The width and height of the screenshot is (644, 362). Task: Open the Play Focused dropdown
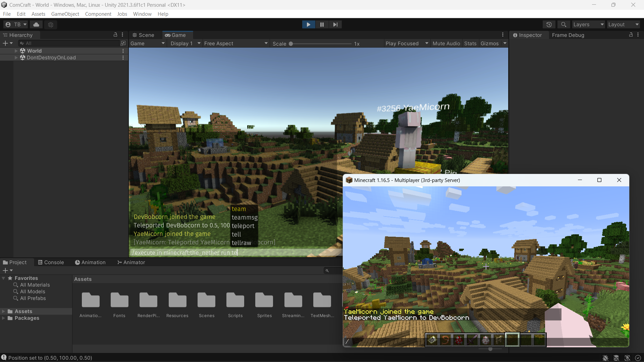[x=407, y=44]
